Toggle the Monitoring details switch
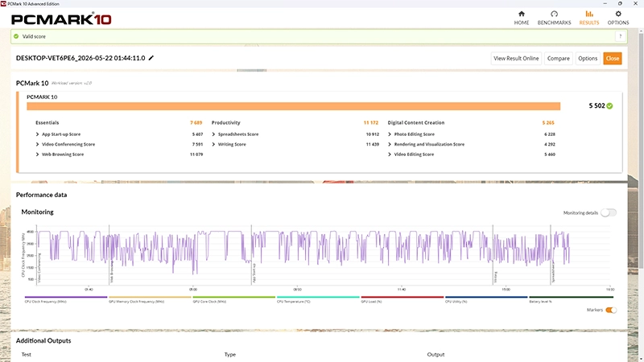The image size is (644, 362). tap(609, 212)
